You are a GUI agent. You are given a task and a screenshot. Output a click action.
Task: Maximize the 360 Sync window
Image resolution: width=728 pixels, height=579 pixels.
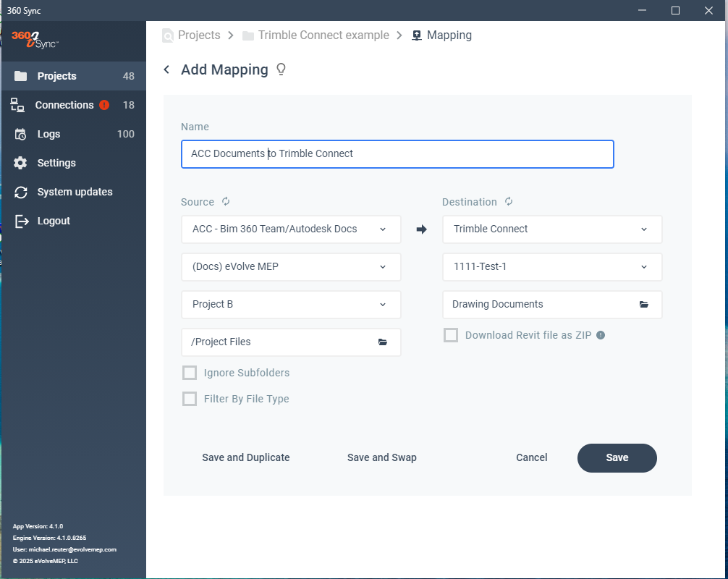(x=676, y=10)
